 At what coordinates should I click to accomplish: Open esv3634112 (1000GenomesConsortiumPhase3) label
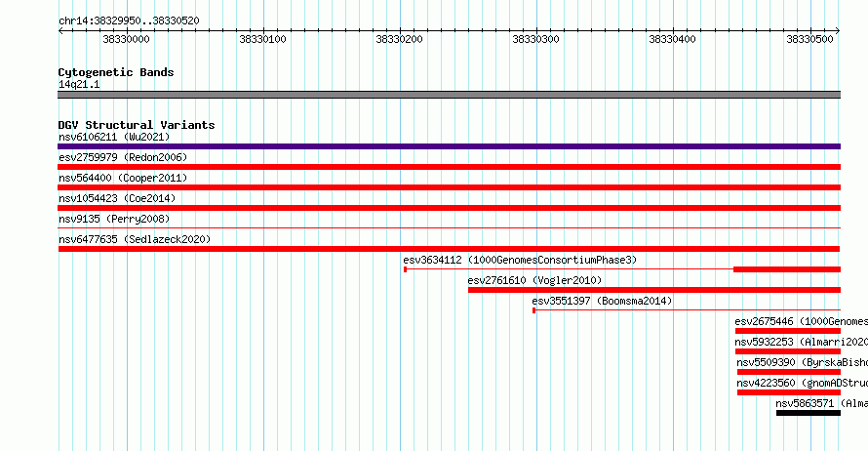[x=520, y=260]
